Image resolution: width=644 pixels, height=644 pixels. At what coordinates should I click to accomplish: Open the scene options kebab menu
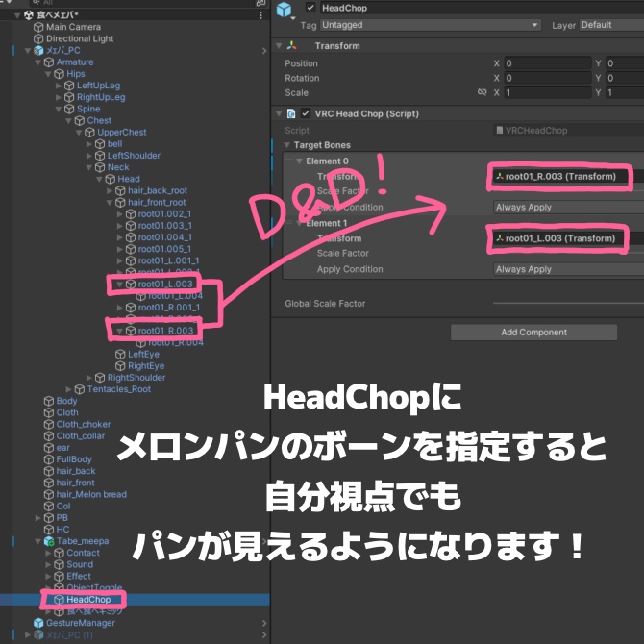point(260,15)
